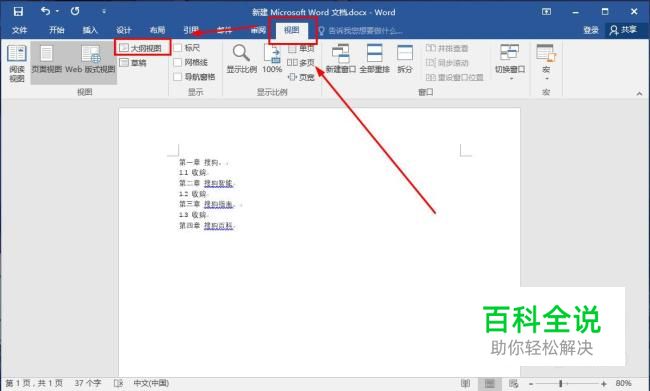This screenshot has width=650, height=391.
Task: Open the 文件 menu
Action: (19, 30)
